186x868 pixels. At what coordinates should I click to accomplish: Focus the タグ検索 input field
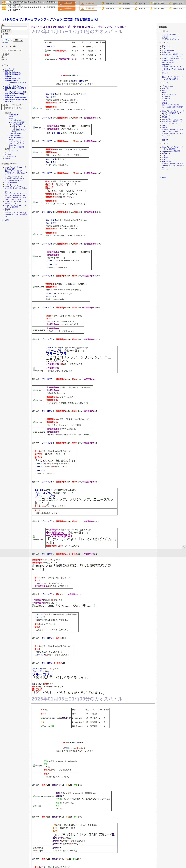click(14, 36)
